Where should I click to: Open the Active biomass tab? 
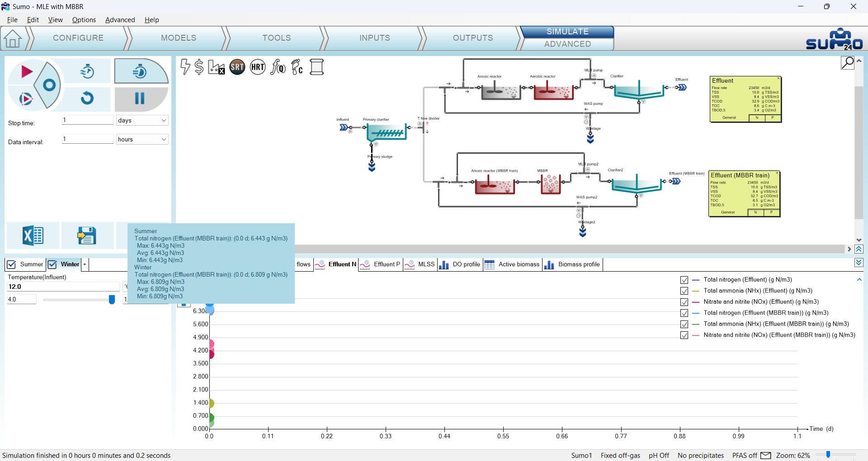click(513, 264)
